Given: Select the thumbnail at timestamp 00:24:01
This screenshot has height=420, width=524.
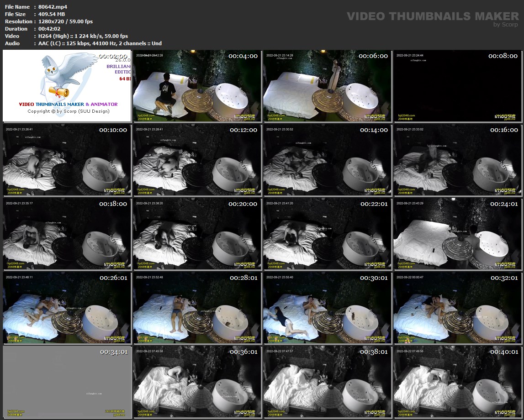Looking at the screenshot, I should click(x=457, y=234).
